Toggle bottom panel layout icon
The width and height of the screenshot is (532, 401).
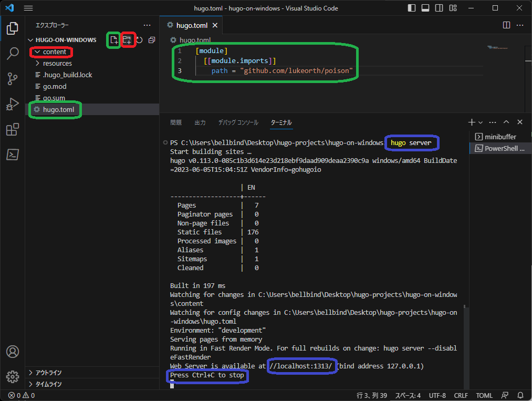pyautogui.click(x=425, y=8)
